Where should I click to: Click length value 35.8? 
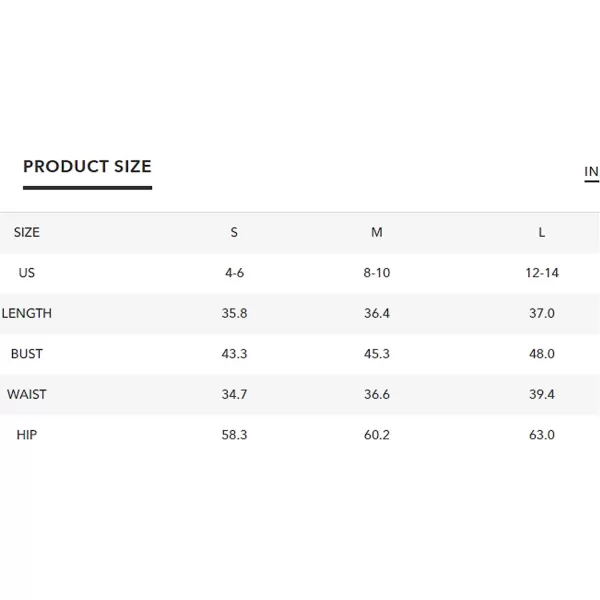coord(234,313)
